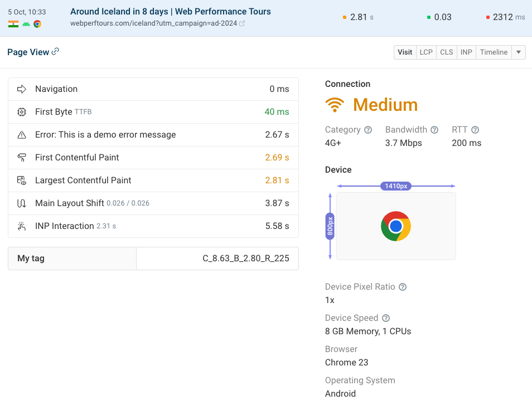
Task: Select the Largest Contentful Paint row
Action: (153, 180)
